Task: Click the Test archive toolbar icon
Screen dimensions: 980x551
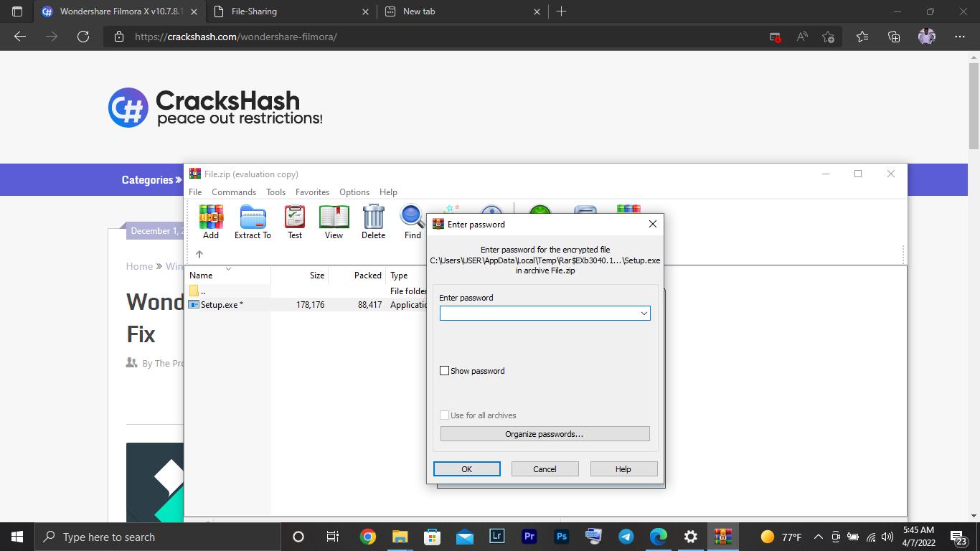Action: click(295, 221)
